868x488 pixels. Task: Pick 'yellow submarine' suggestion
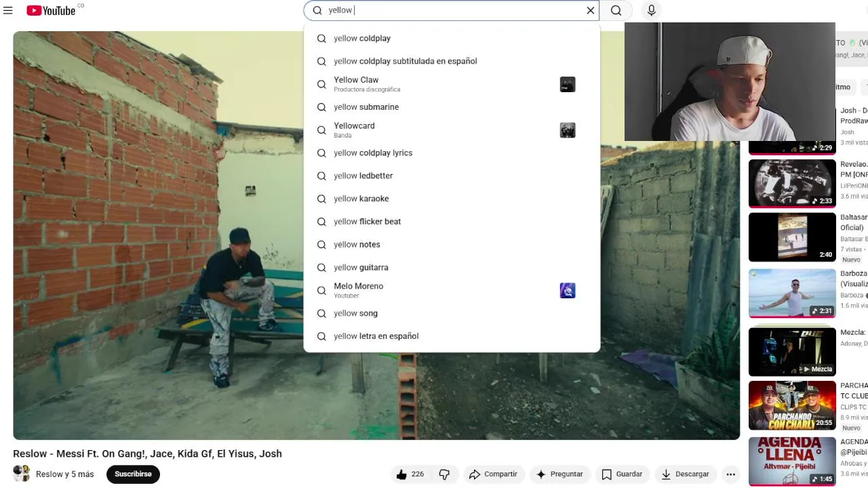click(452, 107)
